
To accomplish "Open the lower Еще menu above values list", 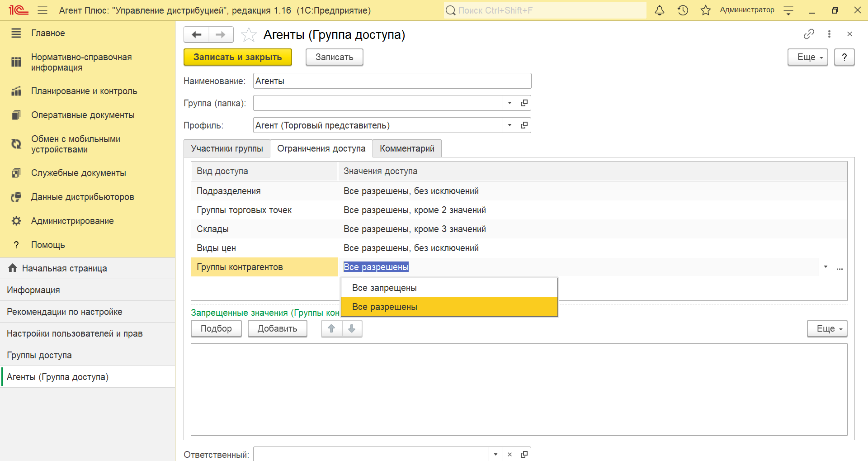I will coord(827,329).
